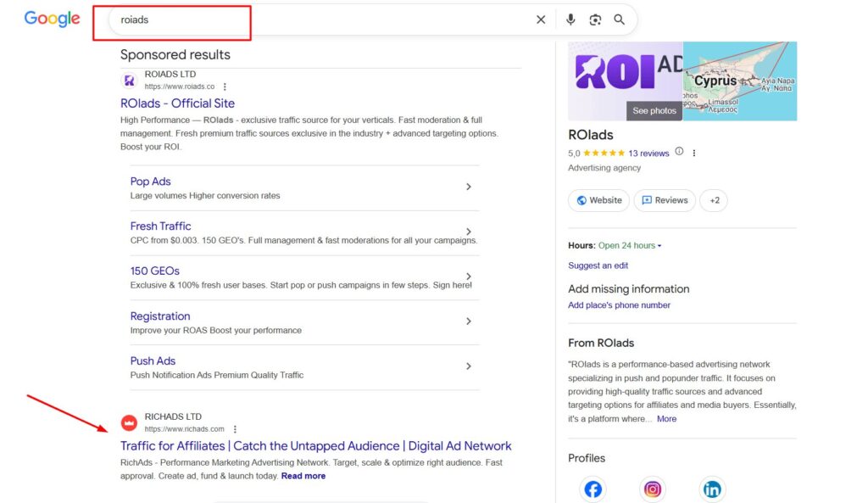868x503 pixels.
Task: Open the 150 GEOs sitelink
Action: (155, 271)
